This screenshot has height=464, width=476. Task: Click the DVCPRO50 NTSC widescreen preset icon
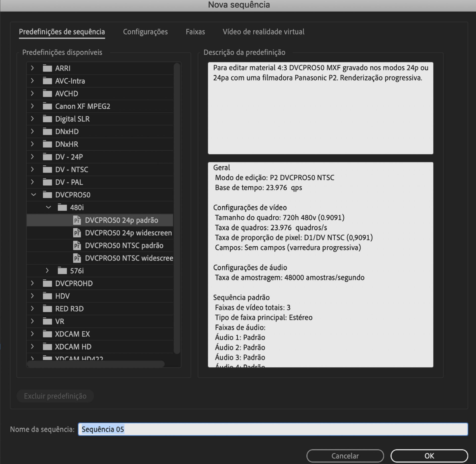point(77,258)
